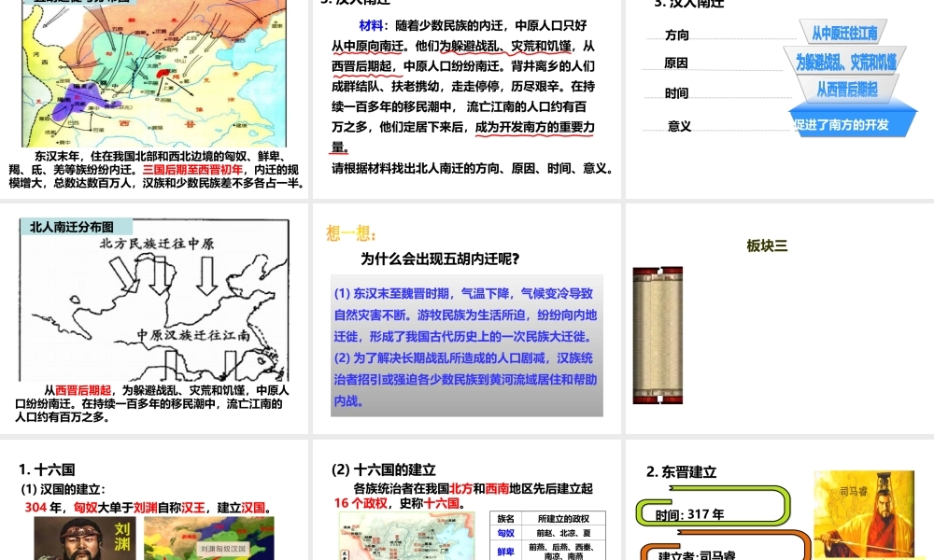The height and width of the screenshot is (560, 934).
Task: Select map text 北方民族迁往中原
Action: tap(157, 244)
